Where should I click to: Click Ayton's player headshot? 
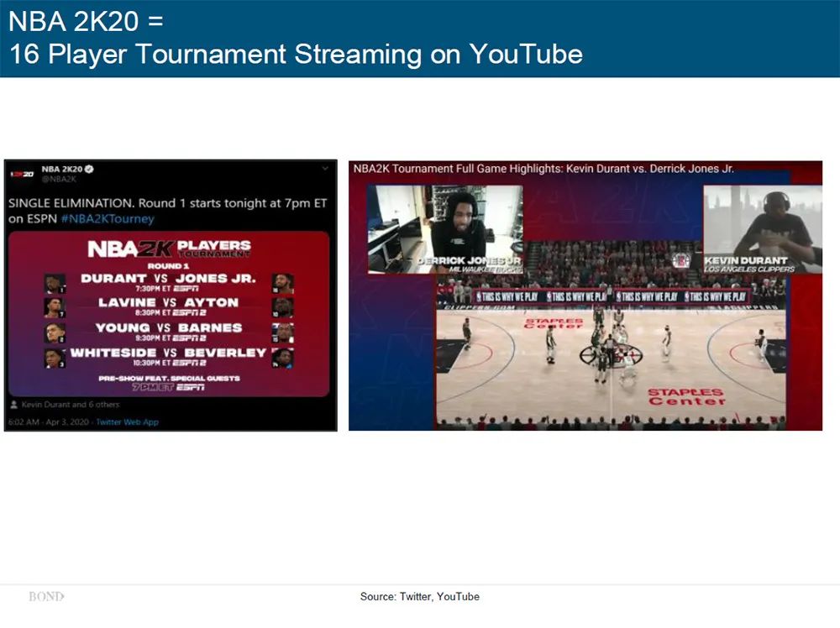click(x=282, y=308)
